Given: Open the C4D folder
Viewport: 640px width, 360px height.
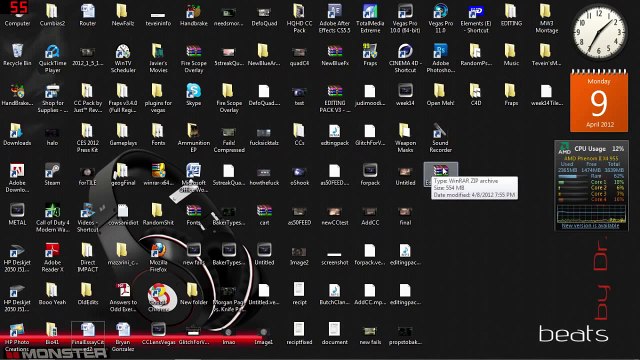Looking at the screenshot, I should coord(476,95).
